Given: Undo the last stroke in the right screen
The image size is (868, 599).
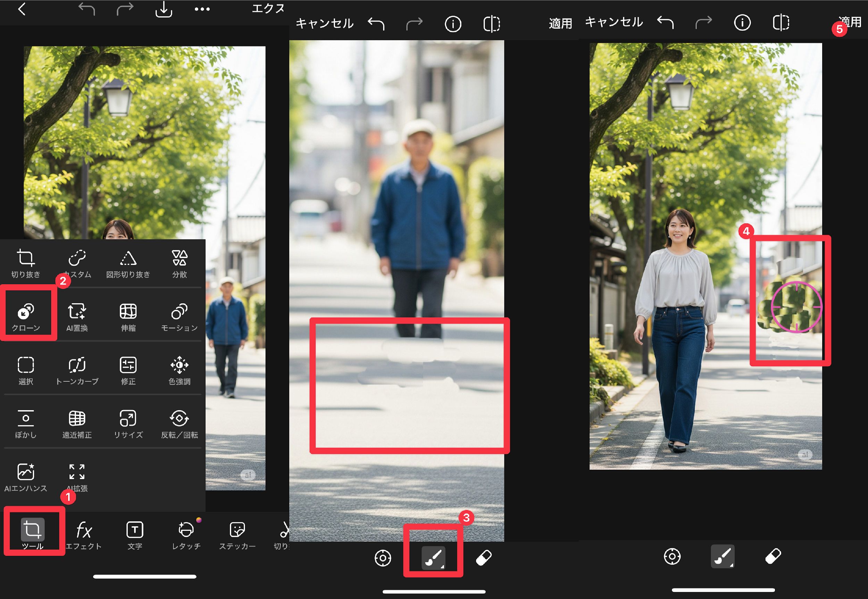Looking at the screenshot, I should tap(666, 23).
